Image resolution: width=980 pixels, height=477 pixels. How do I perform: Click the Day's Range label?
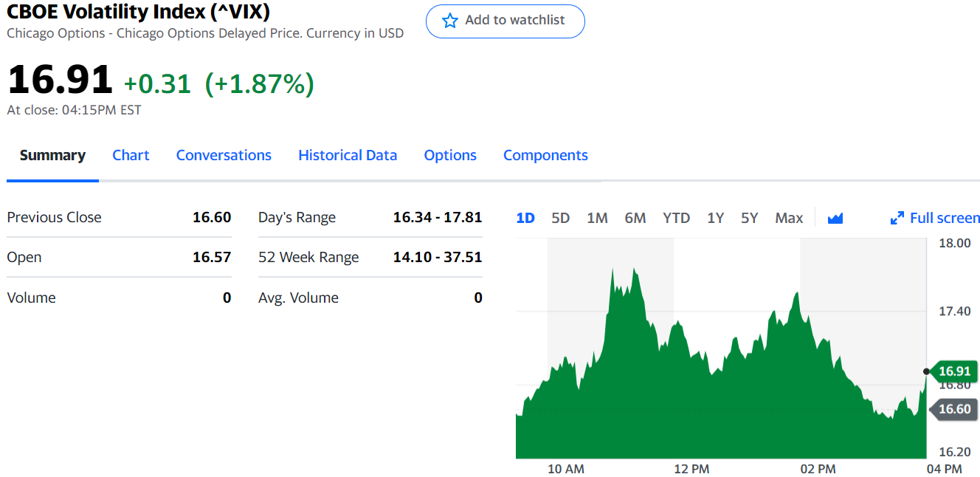297,217
